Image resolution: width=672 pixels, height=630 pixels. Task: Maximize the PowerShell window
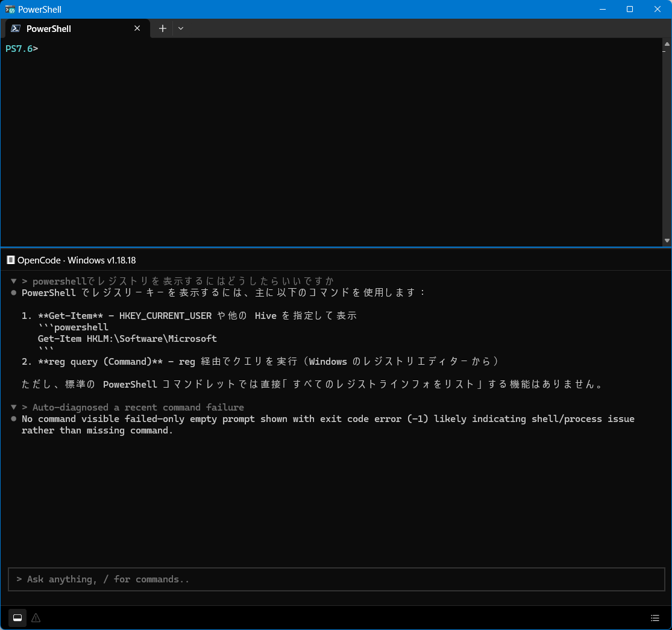pos(630,9)
